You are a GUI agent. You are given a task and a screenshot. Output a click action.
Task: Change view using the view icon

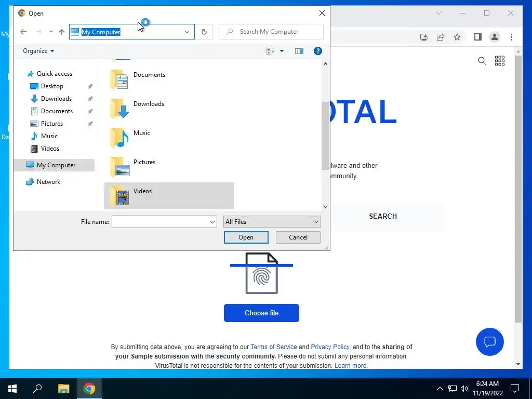coord(270,51)
